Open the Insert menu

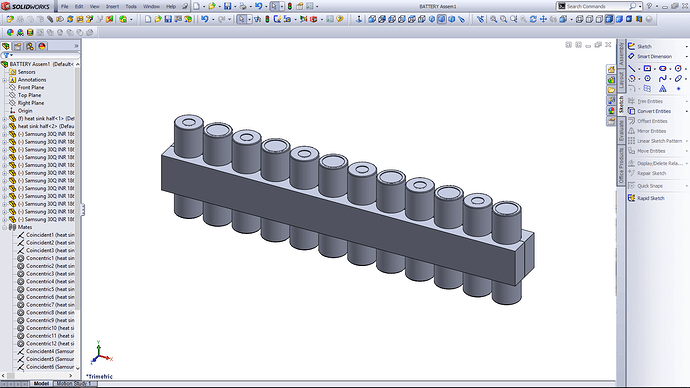click(x=112, y=6)
